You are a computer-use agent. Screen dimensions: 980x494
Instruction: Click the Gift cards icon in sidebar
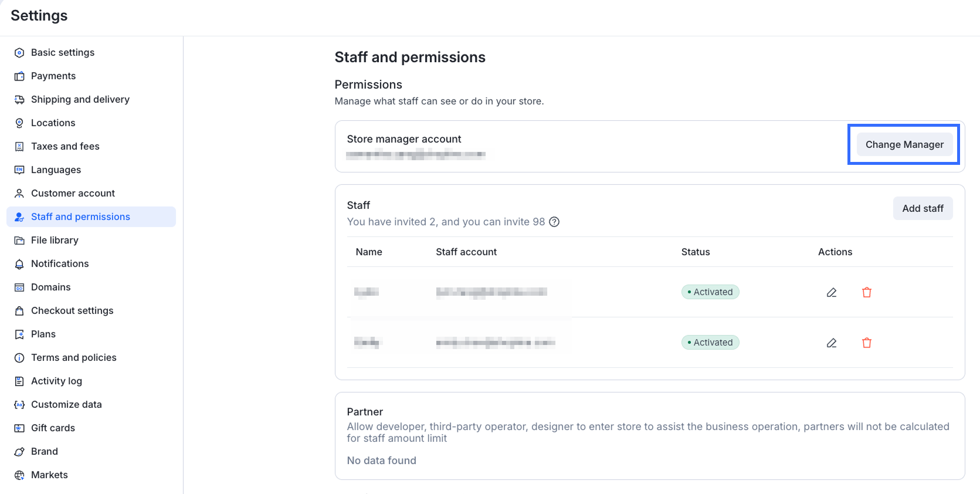(x=19, y=428)
